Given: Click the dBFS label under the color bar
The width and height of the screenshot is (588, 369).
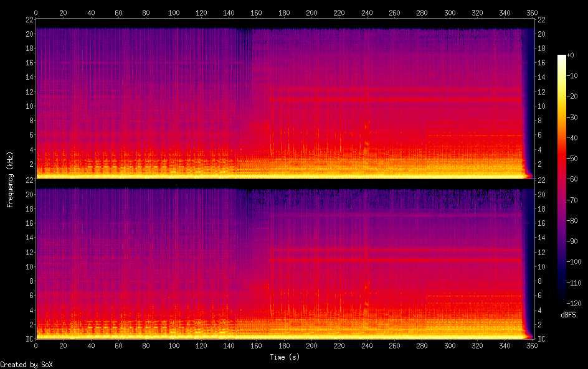Looking at the screenshot, I should (x=567, y=315).
